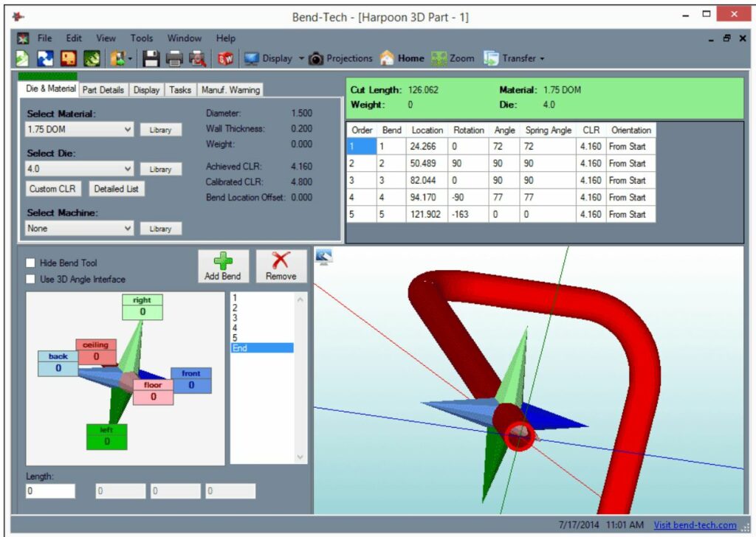Click the red SW export icon

click(226, 58)
